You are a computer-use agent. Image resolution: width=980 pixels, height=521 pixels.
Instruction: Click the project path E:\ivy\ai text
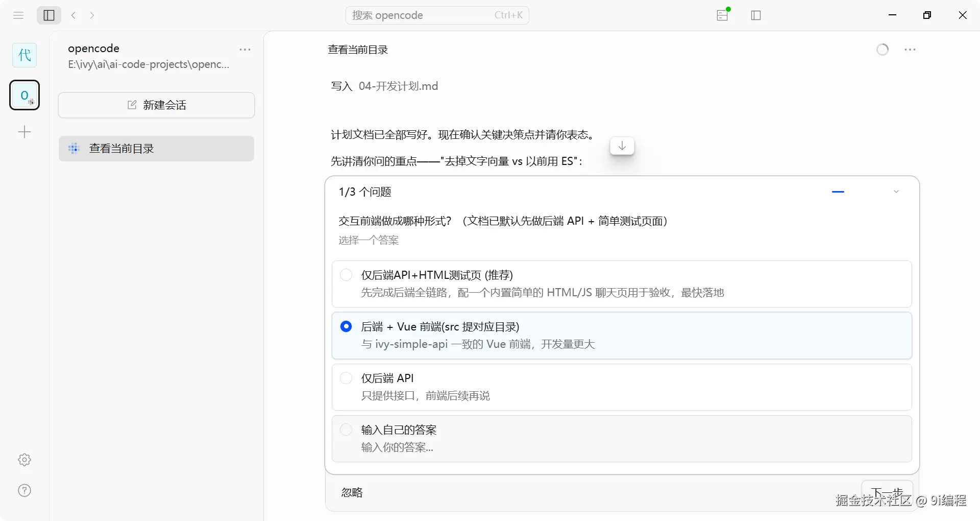pos(149,64)
